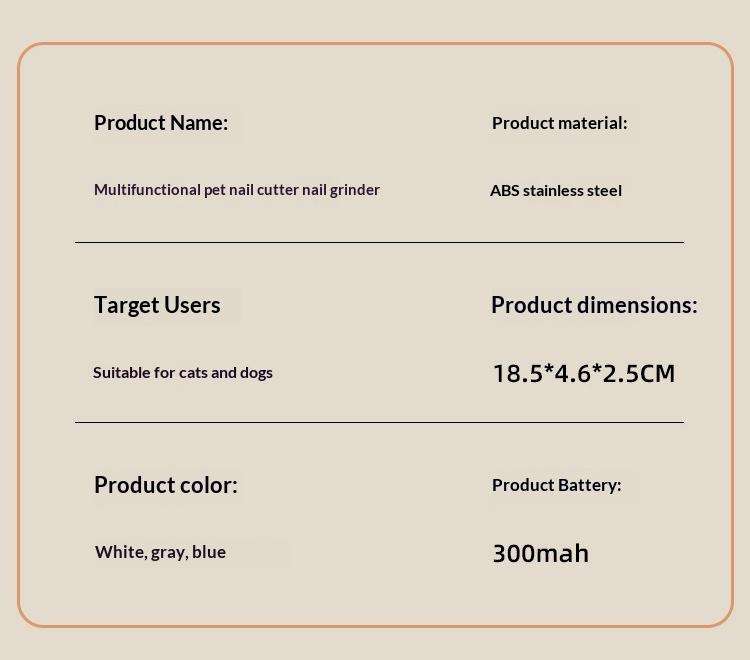Click the divider line above the Product color row
The width and height of the screenshot is (750, 660).
(x=379, y=422)
